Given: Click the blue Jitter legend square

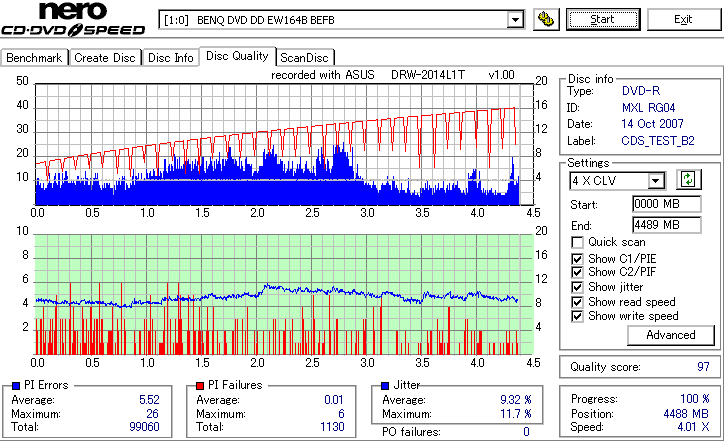Looking at the screenshot, I should point(385,386).
